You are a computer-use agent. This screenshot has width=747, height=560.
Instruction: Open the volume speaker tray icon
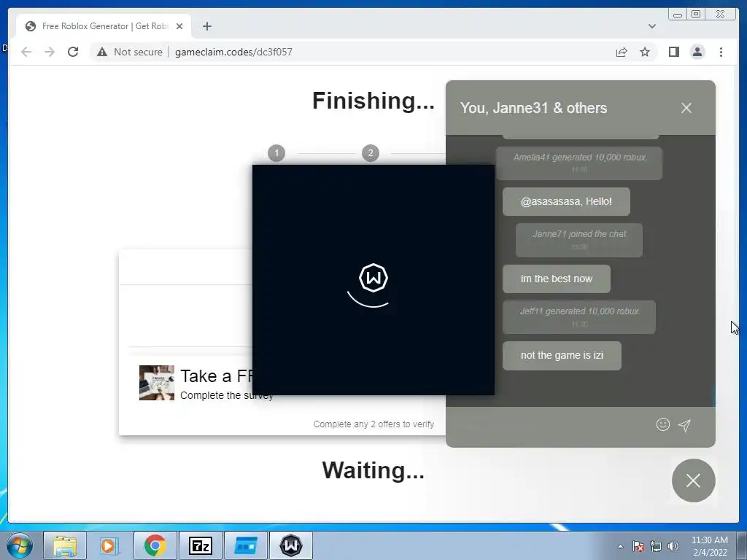(673, 546)
